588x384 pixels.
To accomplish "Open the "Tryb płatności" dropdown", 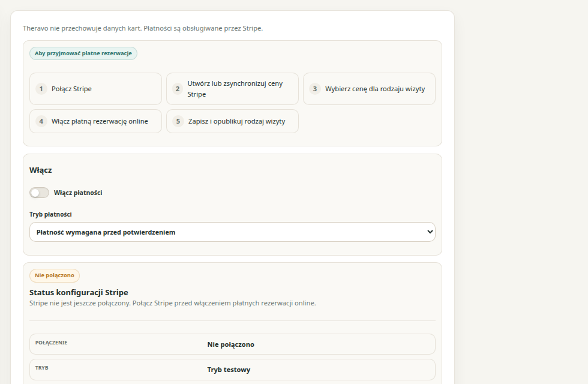I will click(233, 232).
